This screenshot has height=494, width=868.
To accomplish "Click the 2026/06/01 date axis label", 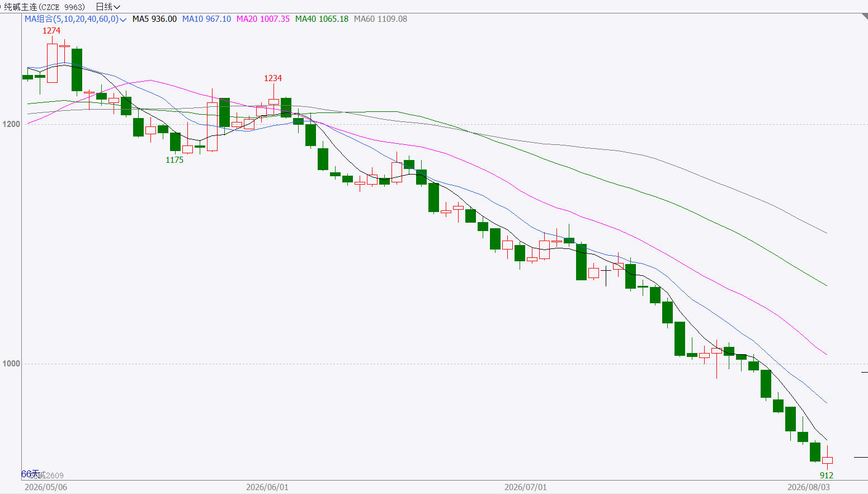I will (267, 487).
